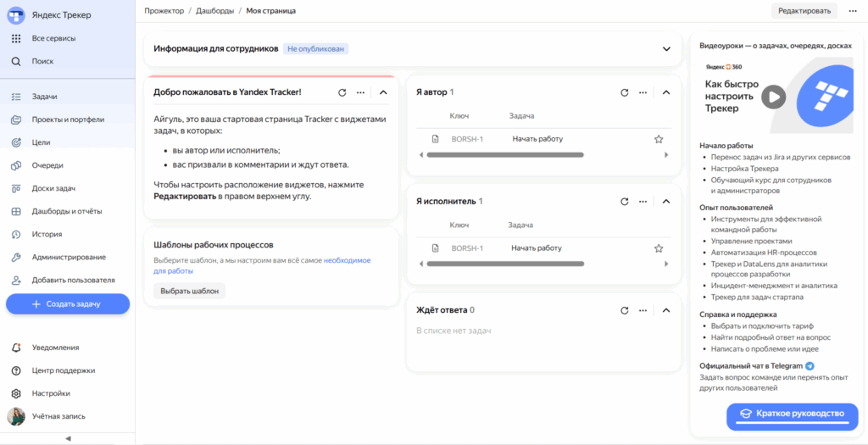Star the BORSH-1 task in 'Я автор'
This screenshot has height=445, width=868.
pyautogui.click(x=659, y=139)
